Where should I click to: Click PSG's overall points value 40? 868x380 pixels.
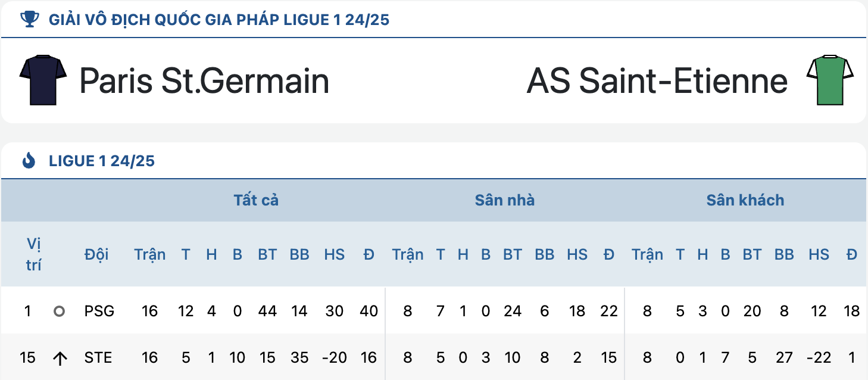click(369, 311)
